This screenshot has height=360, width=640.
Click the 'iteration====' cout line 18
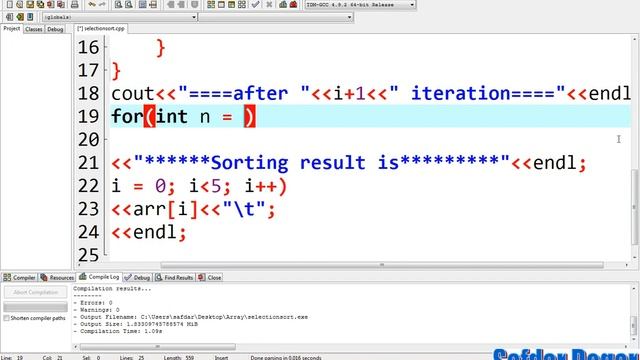[x=371, y=93]
